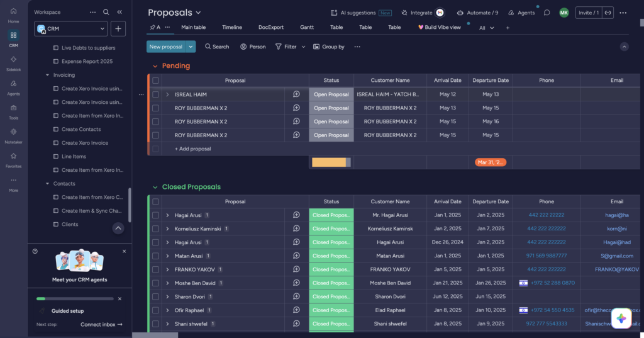The image size is (644, 338).
Task: Open Agents in top bar
Action: (521, 13)
